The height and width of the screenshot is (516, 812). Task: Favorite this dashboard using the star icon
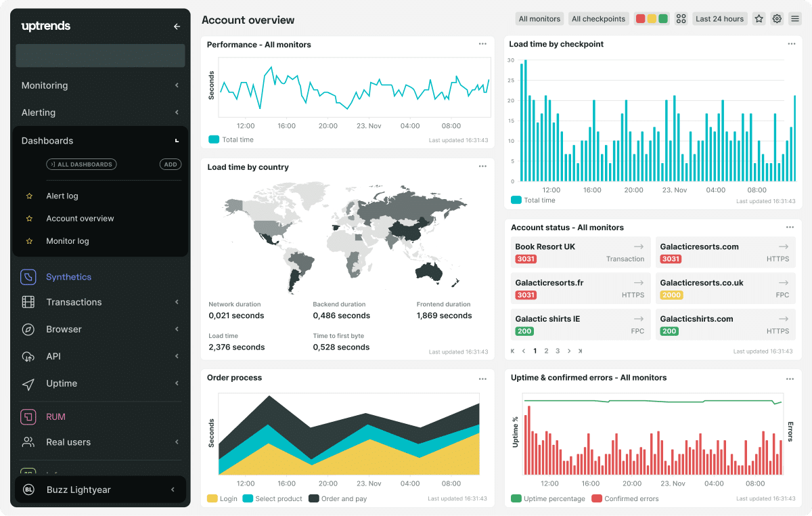coord(759,18)
